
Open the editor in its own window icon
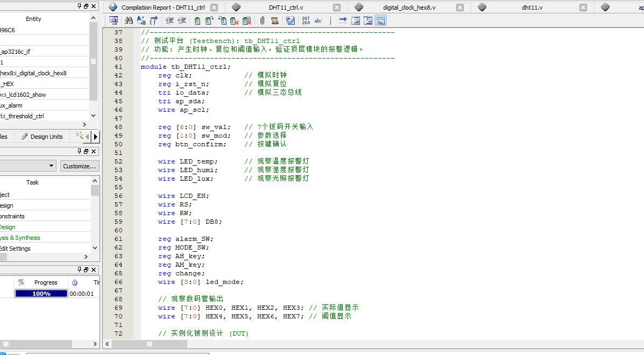coord(114,20)
